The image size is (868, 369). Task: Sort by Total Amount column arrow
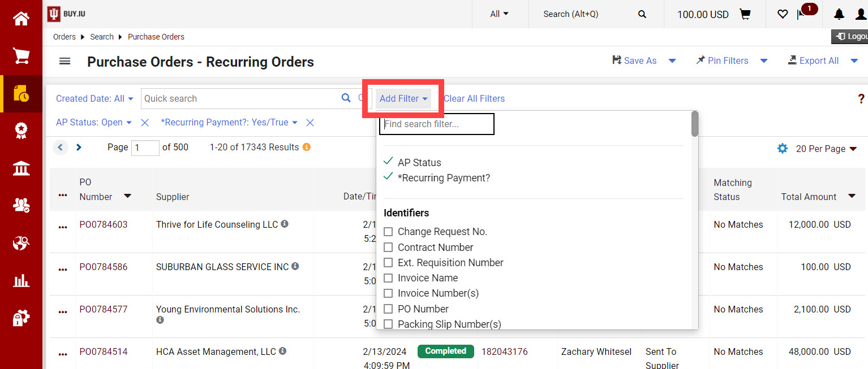(x=852, y=196)
